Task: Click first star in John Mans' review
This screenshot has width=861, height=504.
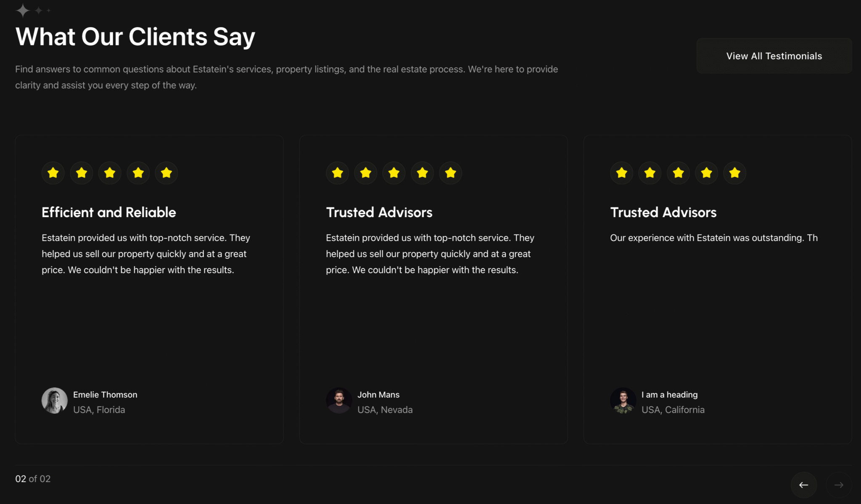Action: [x=338, y=173]
